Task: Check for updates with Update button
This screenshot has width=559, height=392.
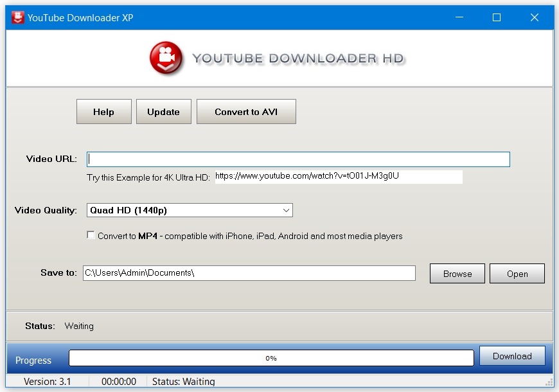Action: [164, 112]
